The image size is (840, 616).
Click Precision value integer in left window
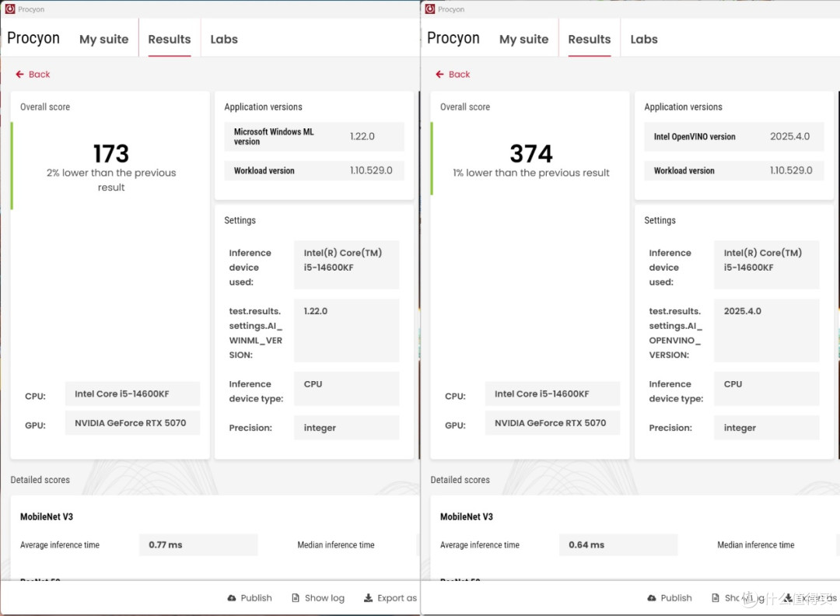pos(347,428)
